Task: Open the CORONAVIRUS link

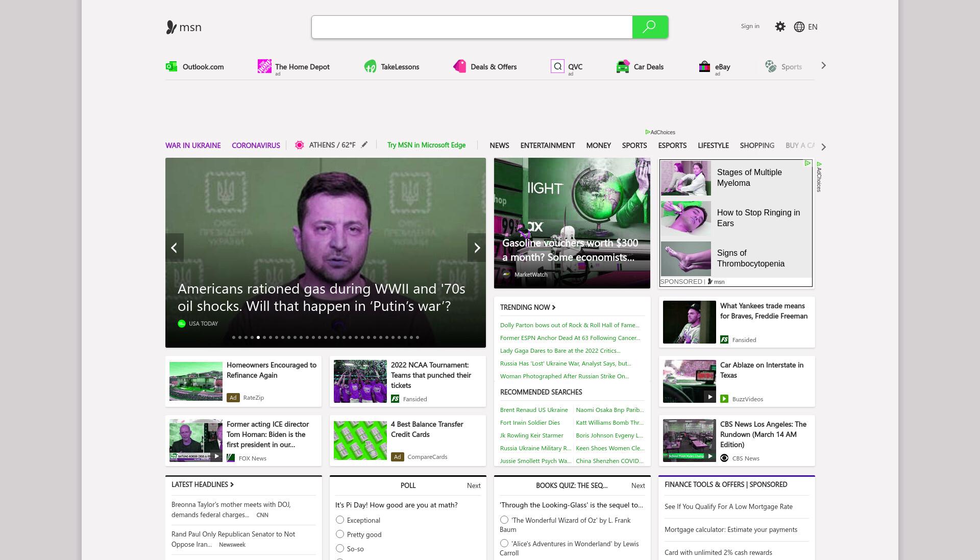Action: click(x=256, y=145)
